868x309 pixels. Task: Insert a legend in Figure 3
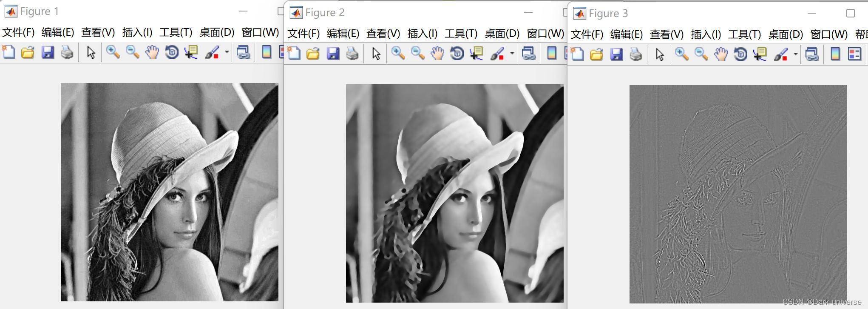pyautogui.click(x=854, y=54)
